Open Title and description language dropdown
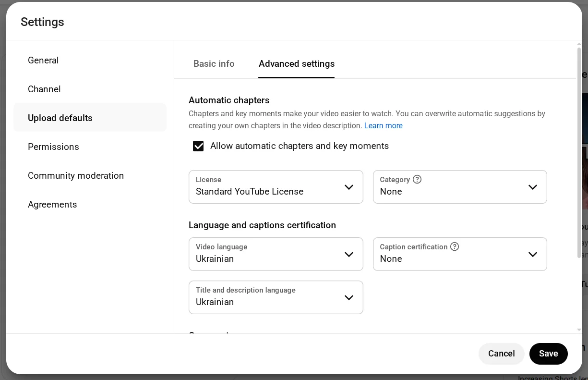This screenshot has height=380, width=588. [x=276, y=297]
